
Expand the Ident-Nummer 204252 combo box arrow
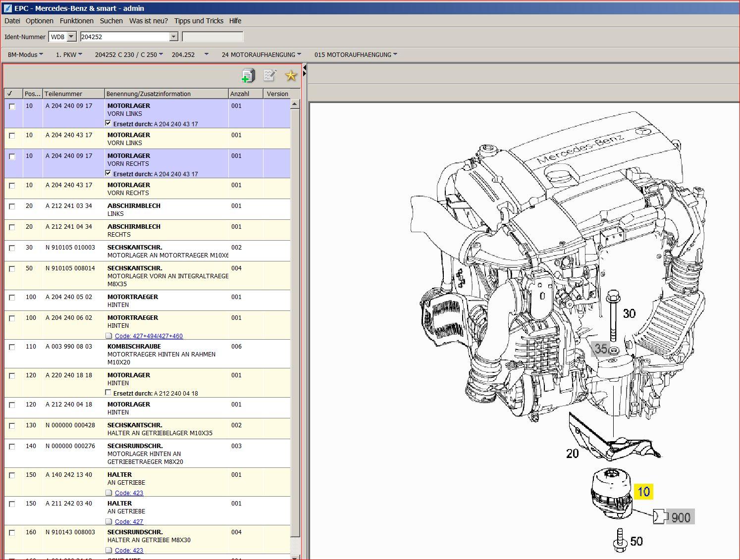coord(173,37)
